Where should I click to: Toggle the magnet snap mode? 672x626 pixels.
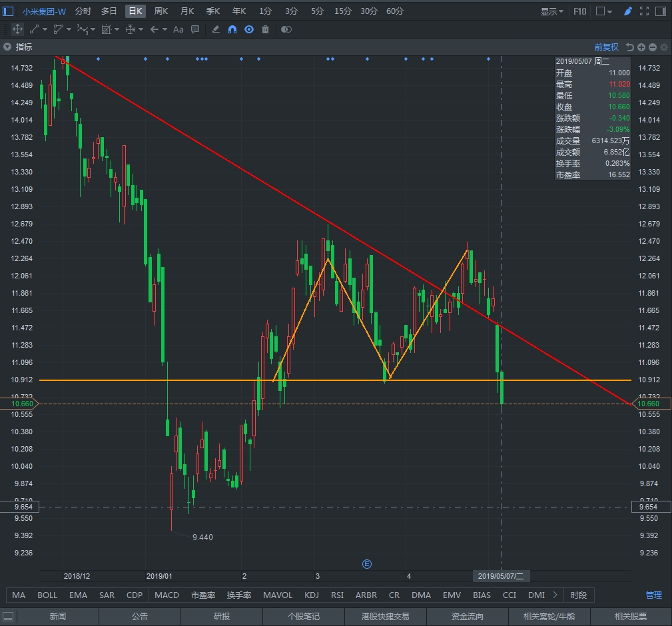232,29
